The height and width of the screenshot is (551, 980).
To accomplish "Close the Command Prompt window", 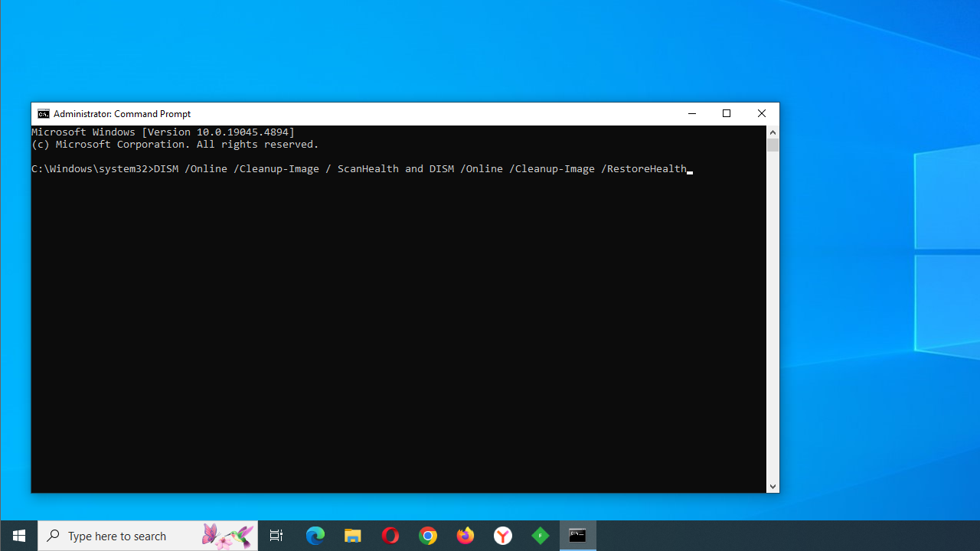I will click(762, 114).
